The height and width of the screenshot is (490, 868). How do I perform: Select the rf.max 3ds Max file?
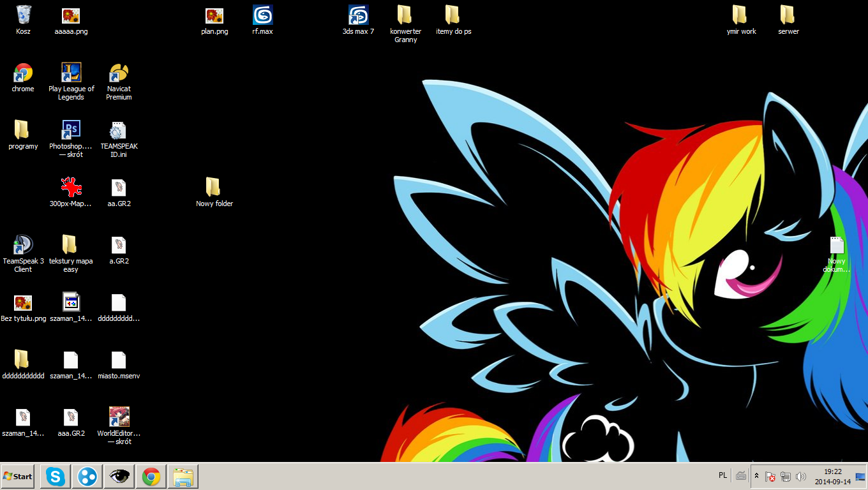pos(262,20)
